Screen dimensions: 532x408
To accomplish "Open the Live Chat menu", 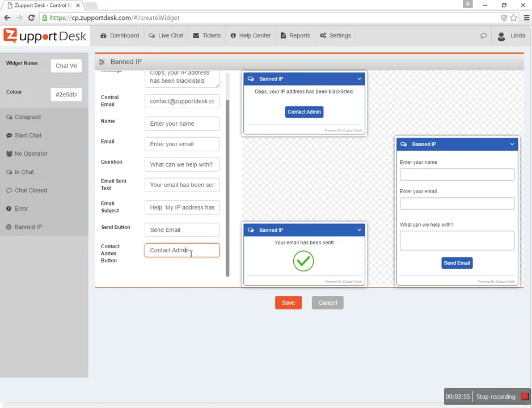I will 166,36.
